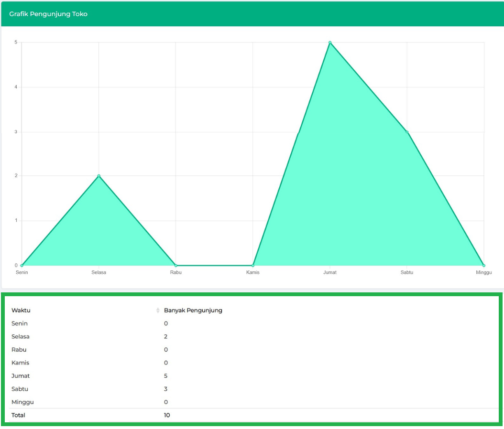Image resolution: width=504 pixels, height=429 pixels.
Task: Click the Kamis row in the table
Action: tap(20, 363)
